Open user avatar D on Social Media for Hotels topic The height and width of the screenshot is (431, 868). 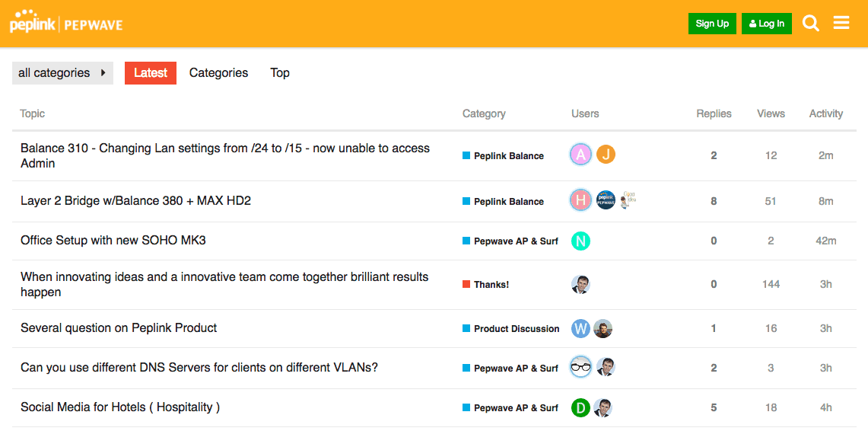click(x=580, y=407)
